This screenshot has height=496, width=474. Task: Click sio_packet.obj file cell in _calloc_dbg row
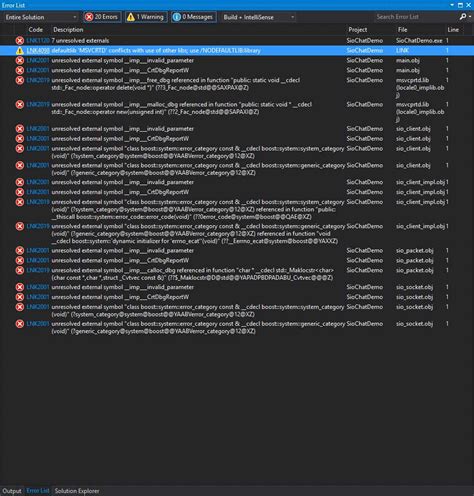pos(414,270)
